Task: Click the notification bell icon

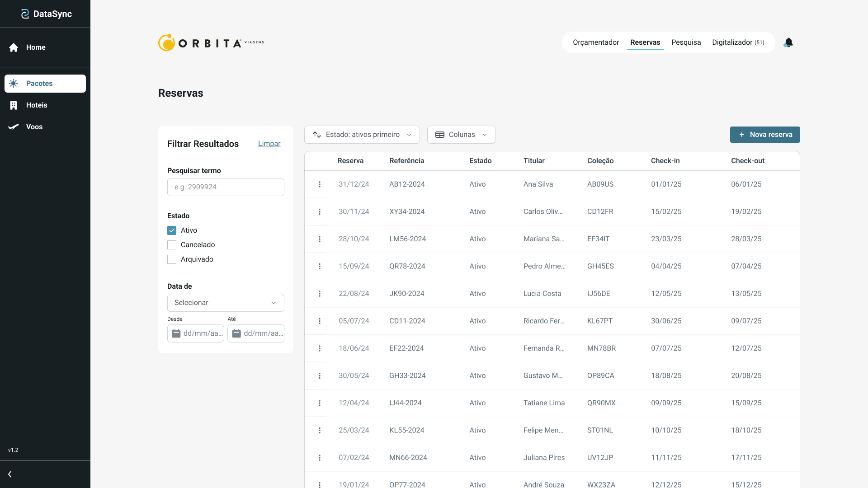Action: [x=788, y=42]
